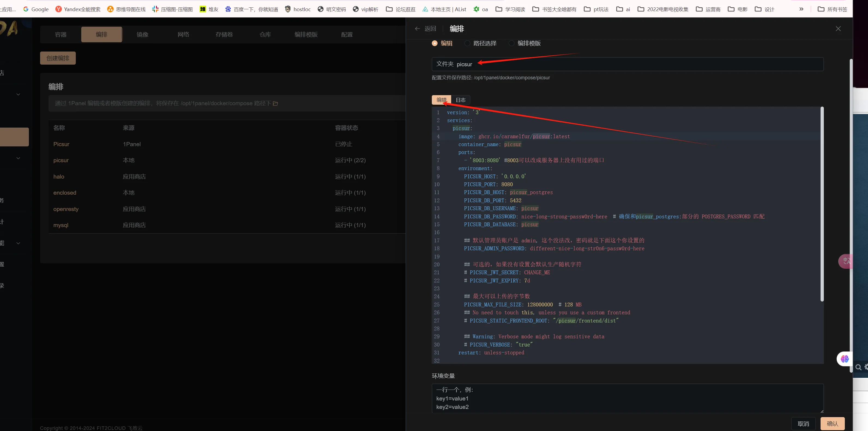Open the 论坛逛逛 bookmark folder
The image size is (868, 431).
tap(401, 9)
